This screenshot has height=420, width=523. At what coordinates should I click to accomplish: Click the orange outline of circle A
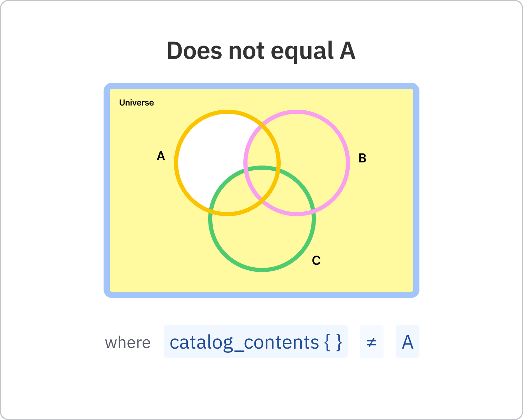pyautogui.click(x=176, y=163)
